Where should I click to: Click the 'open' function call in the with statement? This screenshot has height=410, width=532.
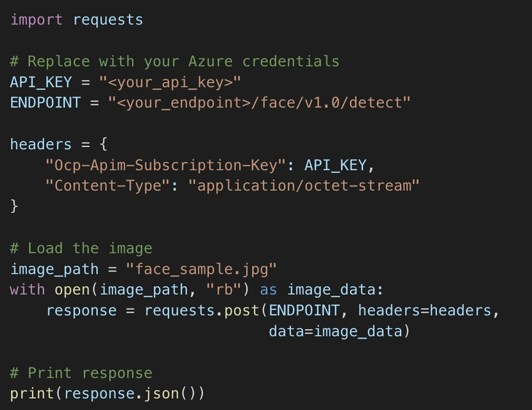[72, 290]
